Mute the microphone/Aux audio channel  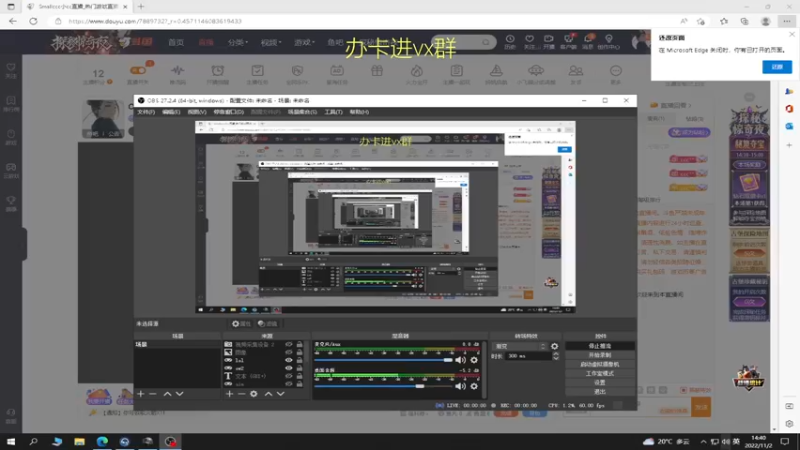tap(460, 360)
